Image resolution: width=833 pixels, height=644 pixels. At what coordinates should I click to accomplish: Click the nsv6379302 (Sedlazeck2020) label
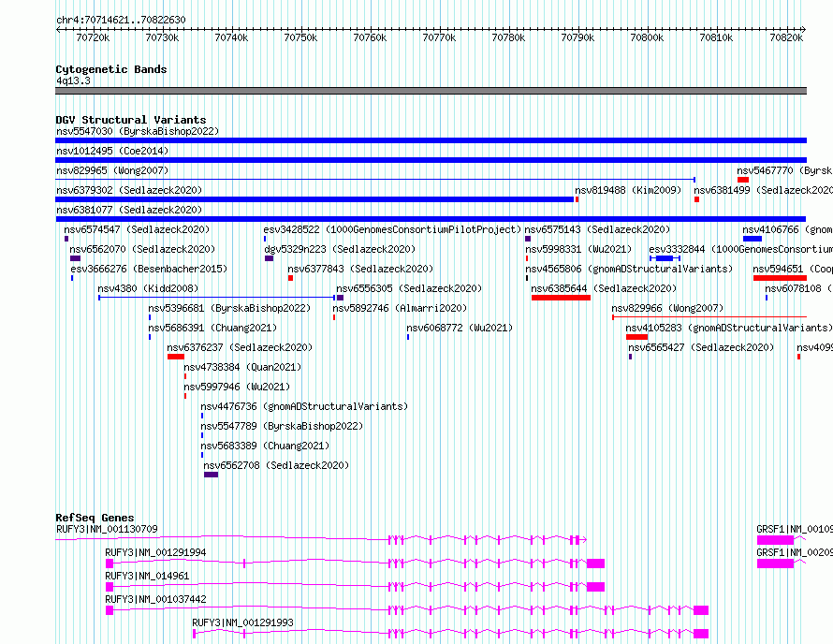tap(129, 190)
